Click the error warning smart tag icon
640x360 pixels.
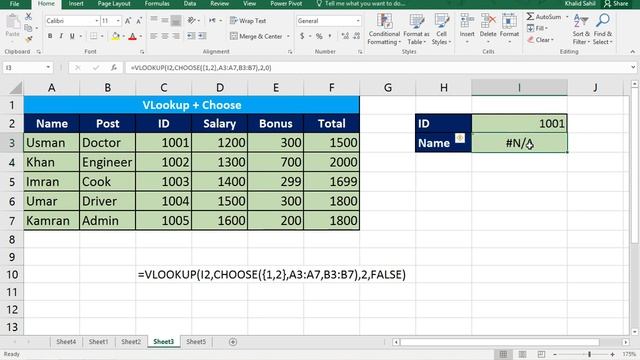(x=460, y=138)
